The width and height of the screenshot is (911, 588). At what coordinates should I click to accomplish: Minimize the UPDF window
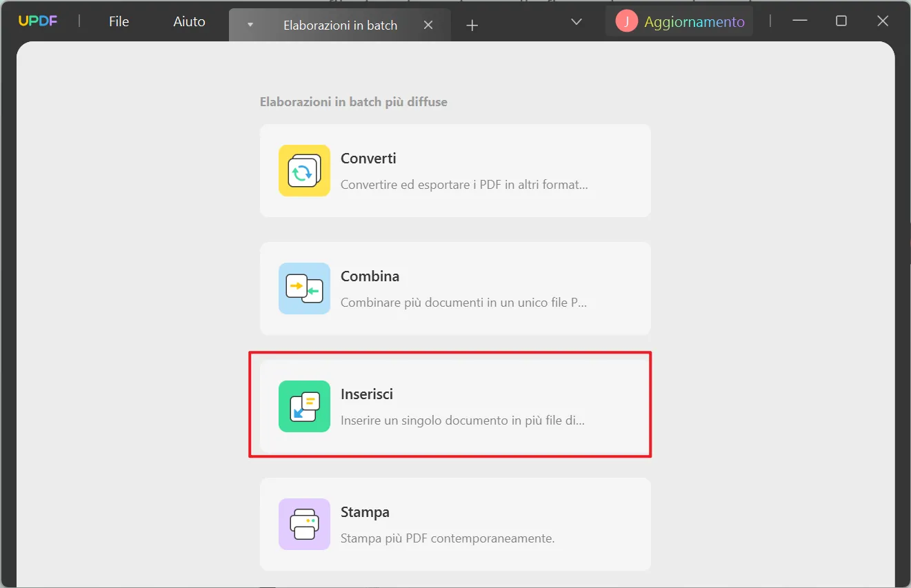pos(800,21)
